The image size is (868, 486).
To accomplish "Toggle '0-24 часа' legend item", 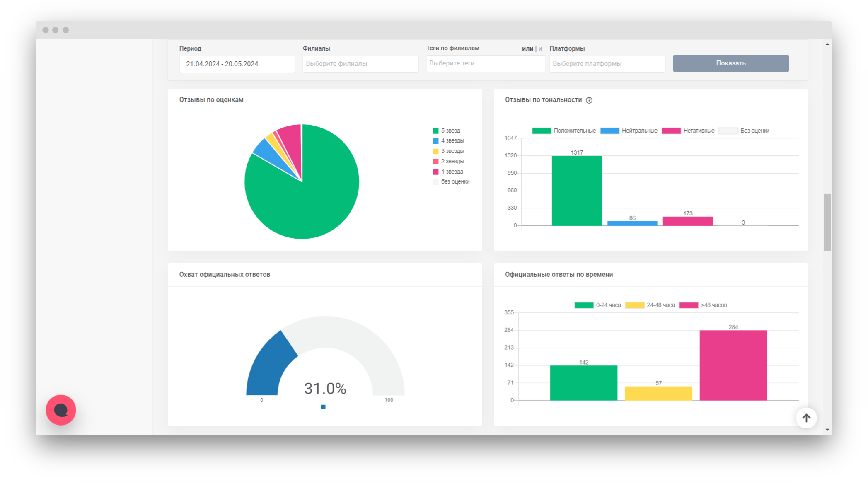I will (598, 305).
